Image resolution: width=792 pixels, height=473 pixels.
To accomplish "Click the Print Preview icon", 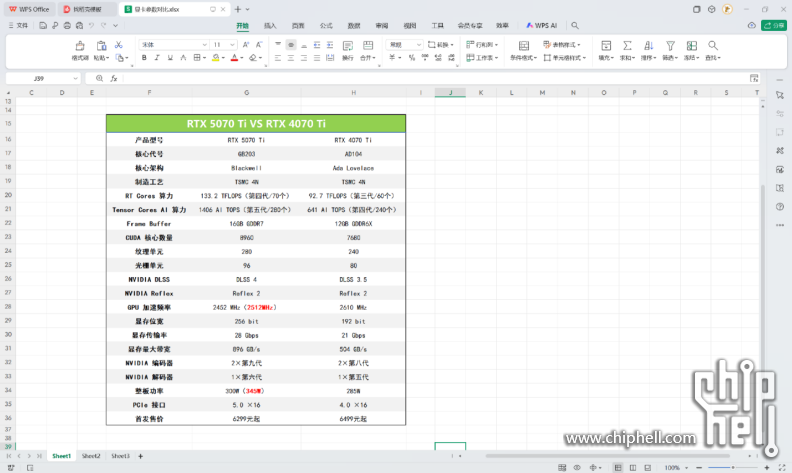I will pyautogui.click(x=79, y=25).
